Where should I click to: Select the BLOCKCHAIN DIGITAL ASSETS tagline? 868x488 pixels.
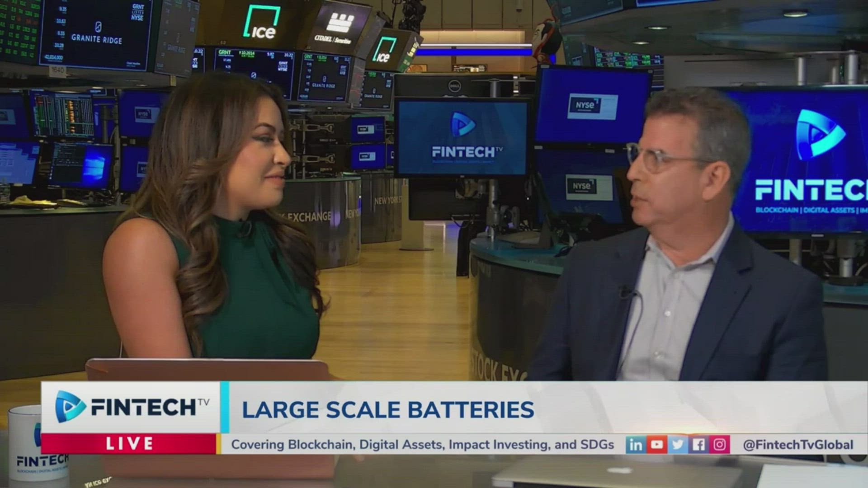(x=809, y=211)
